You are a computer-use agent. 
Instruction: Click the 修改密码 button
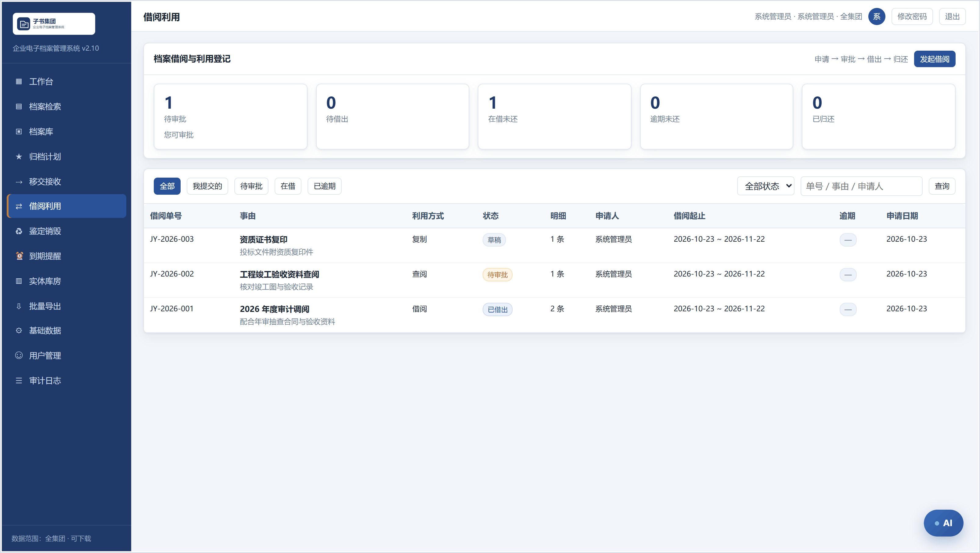(x=912, y=16)
